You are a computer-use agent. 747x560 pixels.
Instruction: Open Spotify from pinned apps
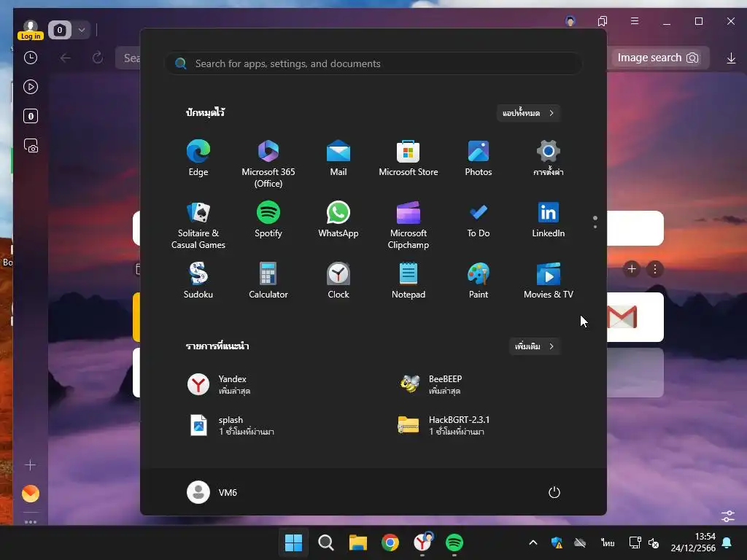point(268,219)
